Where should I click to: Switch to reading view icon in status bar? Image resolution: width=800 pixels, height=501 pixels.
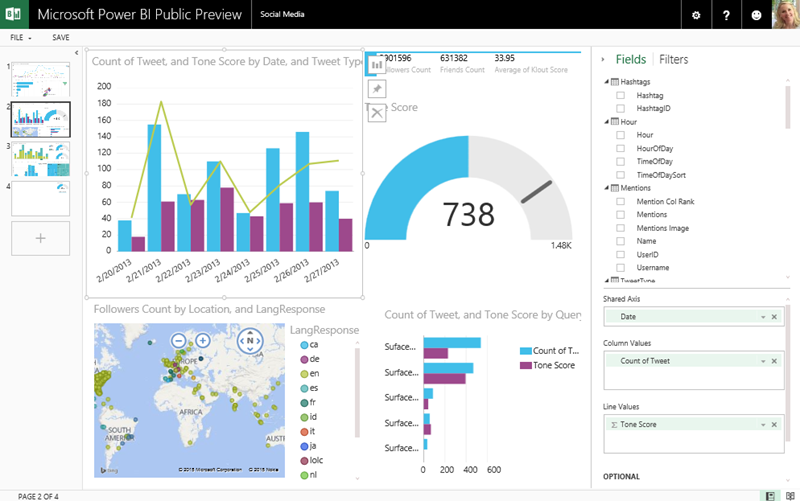pyautogui.click(x=790, y=496)
